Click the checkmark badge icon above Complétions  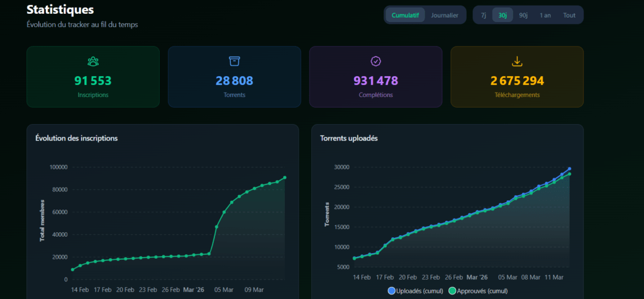375,61
